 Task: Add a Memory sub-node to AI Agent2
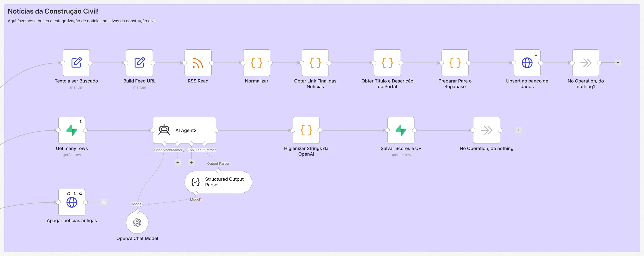click(178, 162)
